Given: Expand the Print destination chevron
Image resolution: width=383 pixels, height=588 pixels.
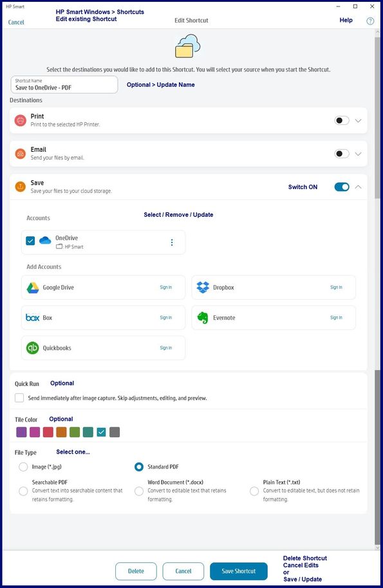Looking at the screenshot, I should coord(359,121).
